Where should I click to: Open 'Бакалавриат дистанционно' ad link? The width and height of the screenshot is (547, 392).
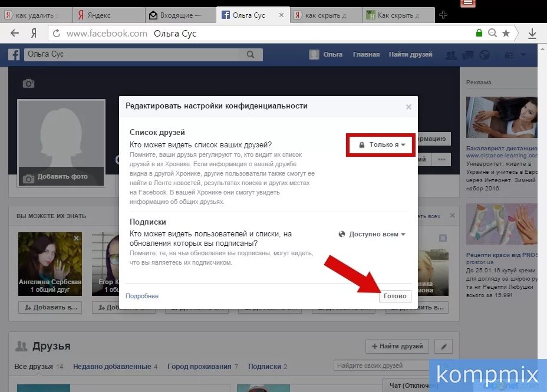coord(502,148)
